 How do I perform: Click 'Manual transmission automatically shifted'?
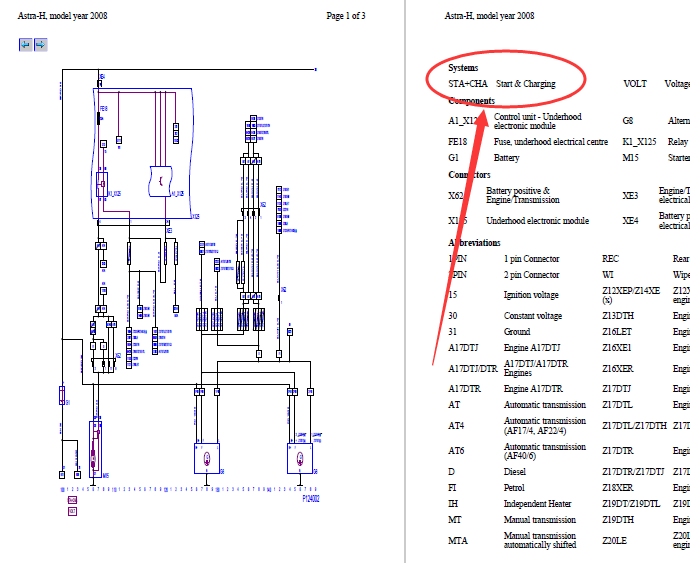click(540, 540)
